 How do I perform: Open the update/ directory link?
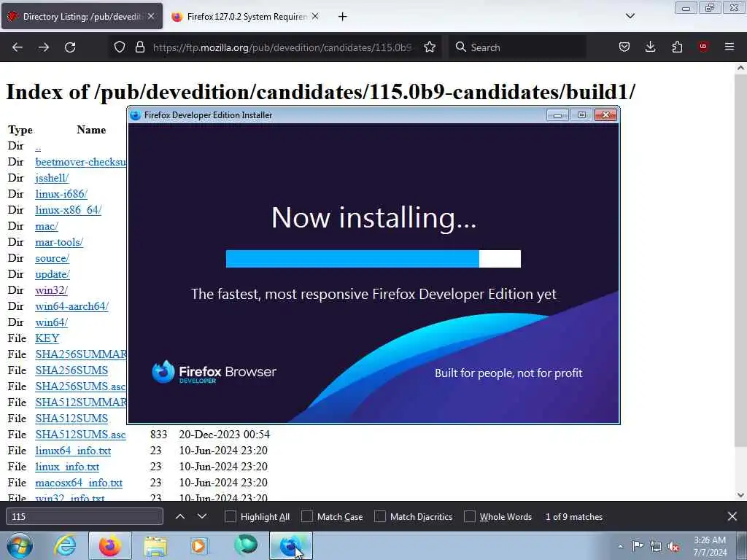53,274
